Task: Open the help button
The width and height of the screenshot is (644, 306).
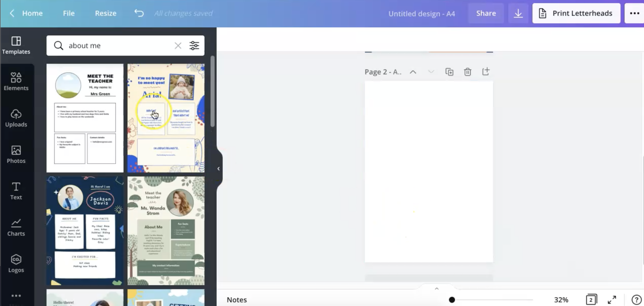Action: coord(636,299)
